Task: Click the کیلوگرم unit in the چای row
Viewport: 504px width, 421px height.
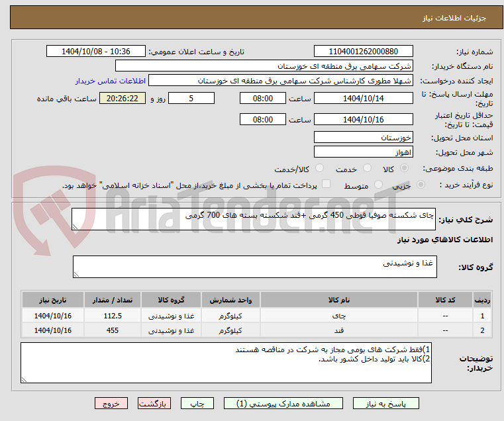Action: pos(230,316)
